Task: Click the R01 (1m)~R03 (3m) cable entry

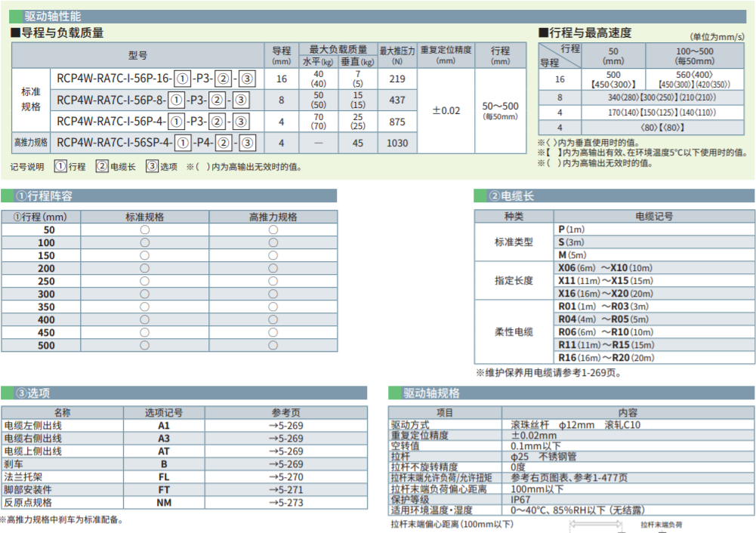Action: (603, 307)
